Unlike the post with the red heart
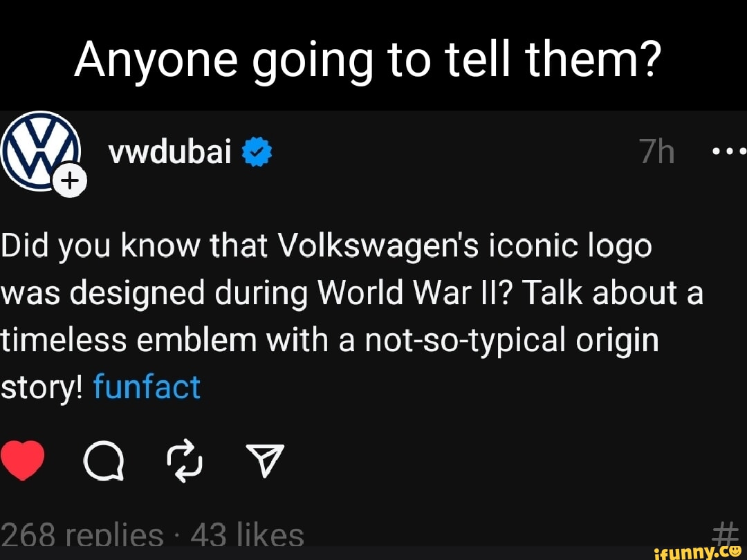This screenshot has height=560, width=747. (x=22, y=460)
